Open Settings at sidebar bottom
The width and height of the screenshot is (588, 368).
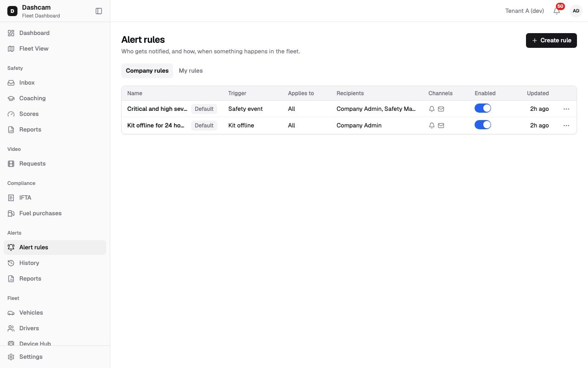pos(55,357)
